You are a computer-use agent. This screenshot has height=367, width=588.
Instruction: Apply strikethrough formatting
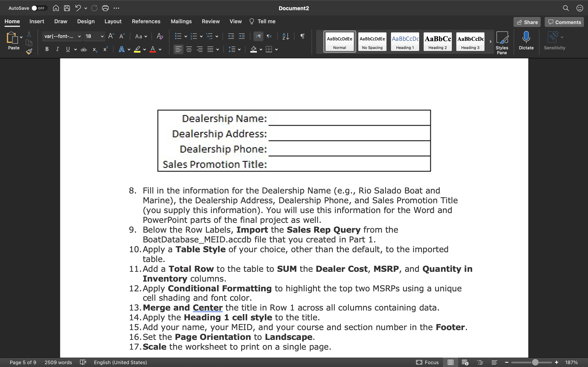pyautogui.click(x=84, y=50)
